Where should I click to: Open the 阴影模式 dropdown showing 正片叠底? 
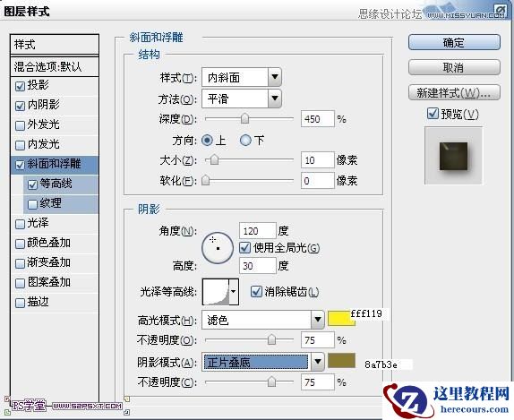coord(263,362)
